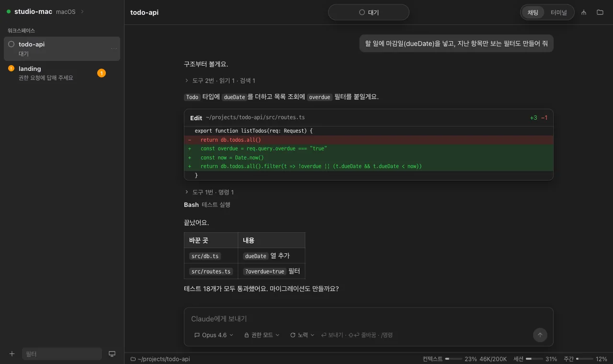This screenshot has width=613, height=364.
Task: Click the '46K/200K' context value
Action: point(493,359)
